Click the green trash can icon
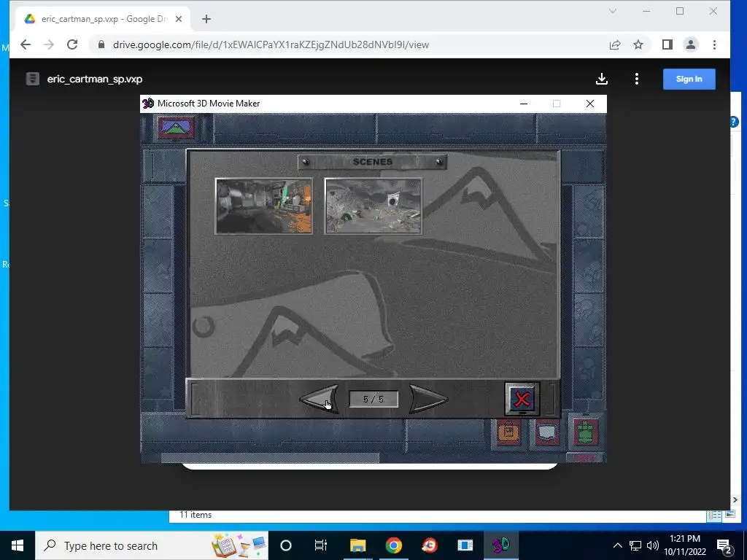 click(x=586, y=432)
